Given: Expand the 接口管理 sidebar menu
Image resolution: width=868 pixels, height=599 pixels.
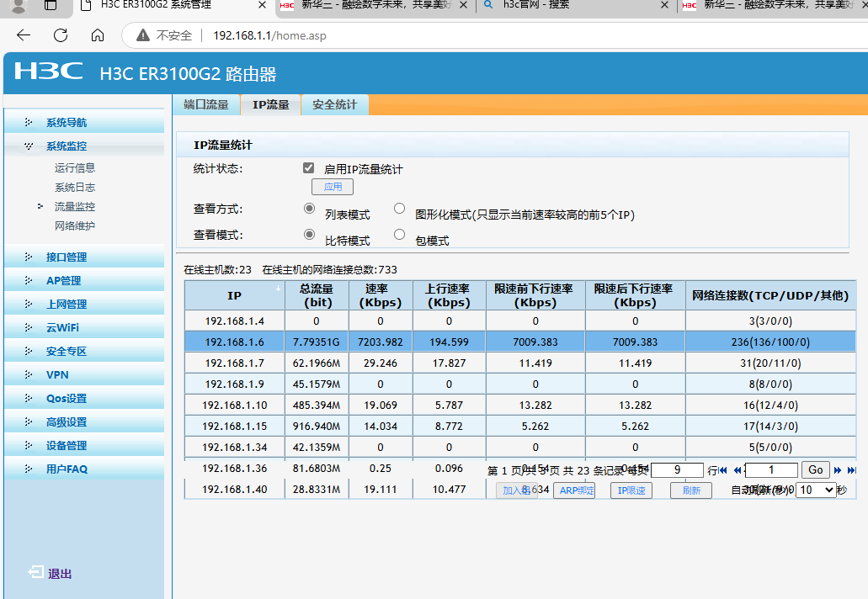Looking at the screenshot, I should pyautogui.click(x=67, y=257).
